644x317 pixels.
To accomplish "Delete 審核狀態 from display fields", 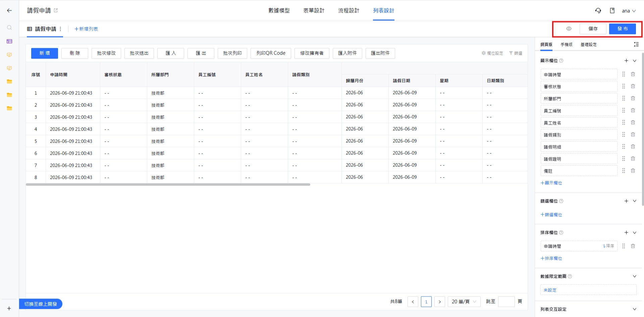I will coord(633,86).
